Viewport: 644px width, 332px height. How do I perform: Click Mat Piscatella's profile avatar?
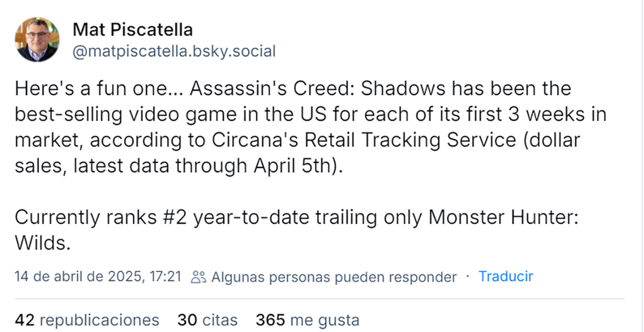(37, 40)
